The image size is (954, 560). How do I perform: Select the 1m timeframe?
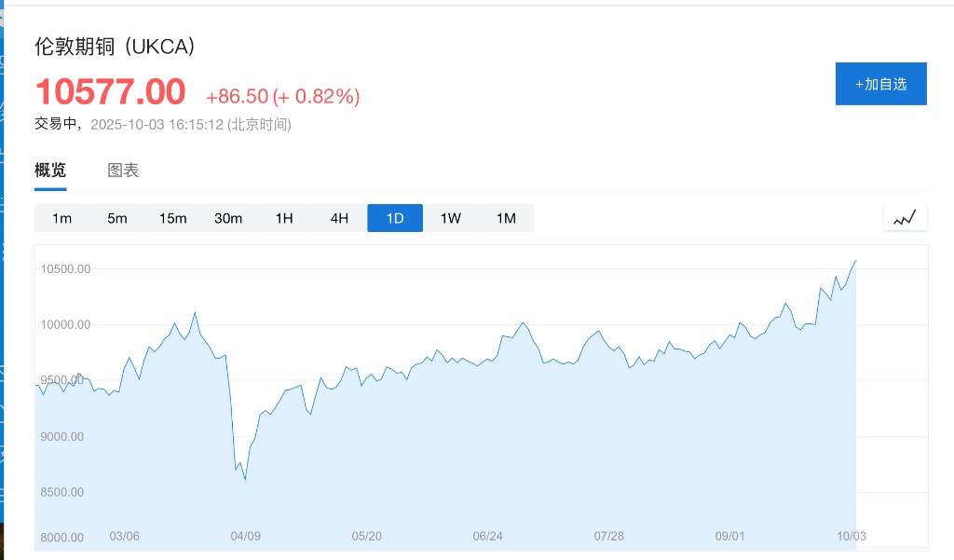[x=62, y=218]
